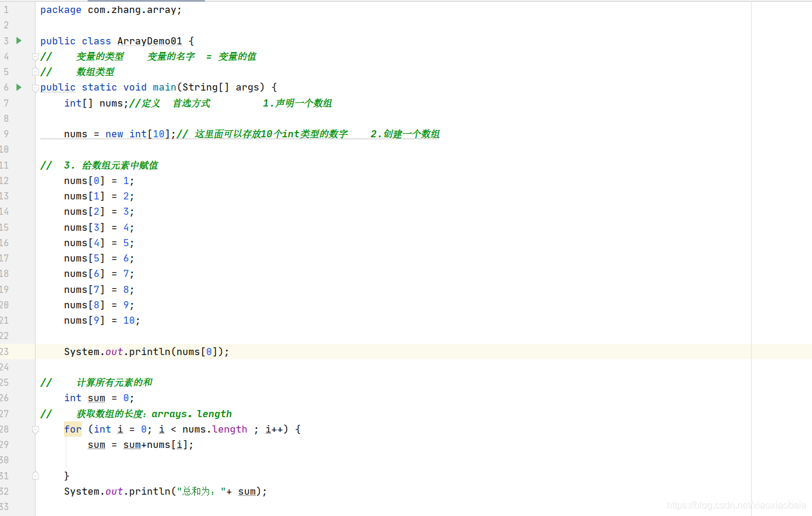This screenshot has width=812, height=516.
Task: Click 'String[] args' parameter
Action: pyautogui.click(x=221, y=88)
